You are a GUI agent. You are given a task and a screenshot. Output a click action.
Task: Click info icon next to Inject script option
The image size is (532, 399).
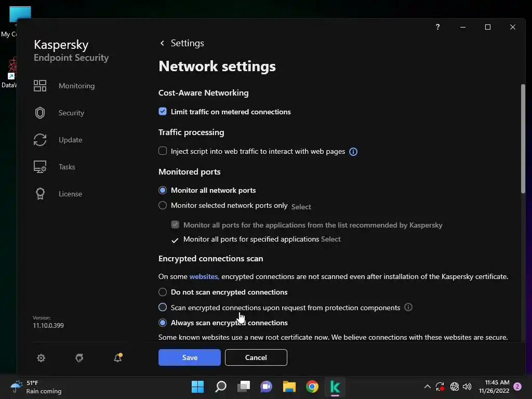(x=353, y=152)
